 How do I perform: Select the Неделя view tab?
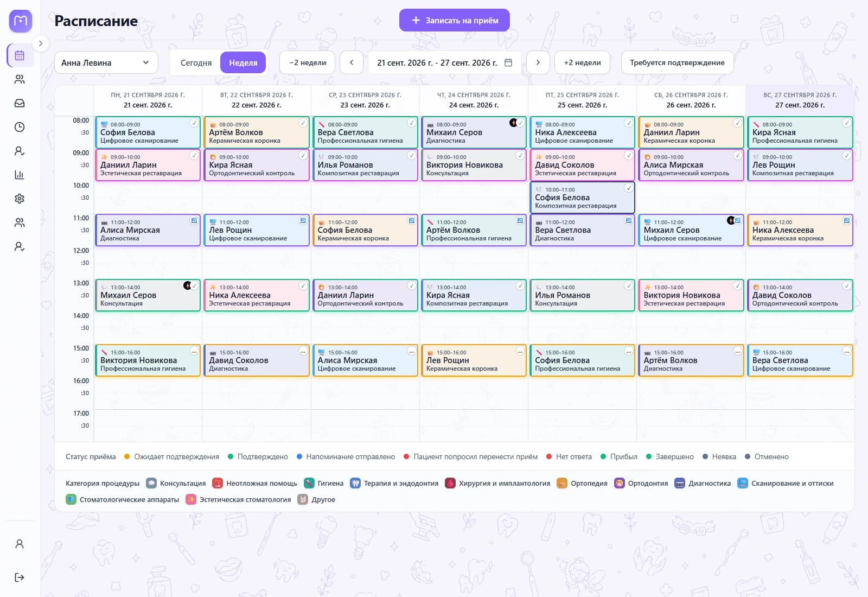tap(243, 62)
